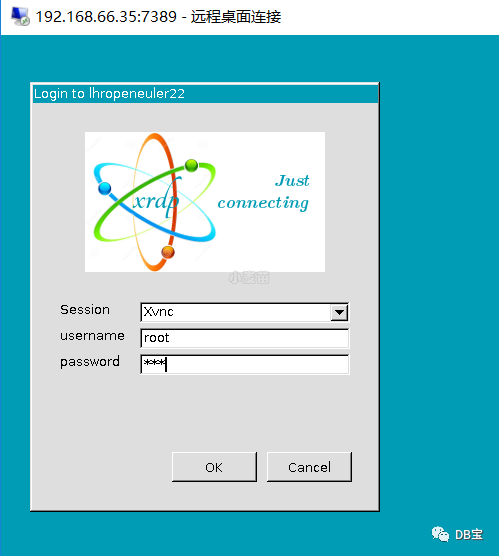Screen dimensions: 499x556
Task: Click the DB宝 watermark text
Action: (x=469, y=534)
